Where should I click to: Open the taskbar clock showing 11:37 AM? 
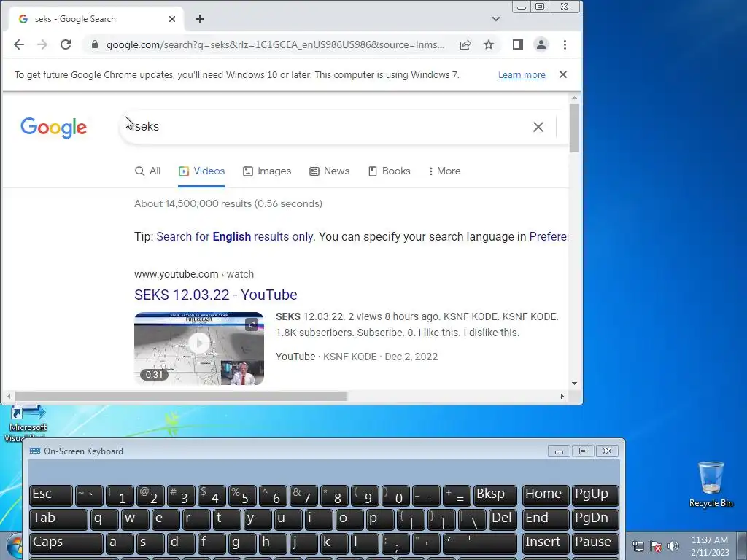[x=710, y=546]
